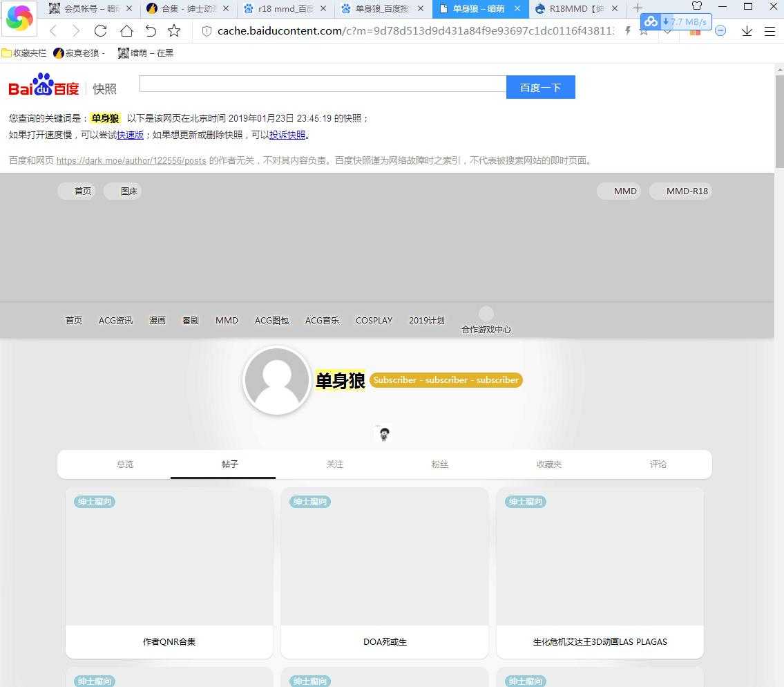Close the r18 mmd tab
This screenshot has width=784, height=687.
[323, 8]
